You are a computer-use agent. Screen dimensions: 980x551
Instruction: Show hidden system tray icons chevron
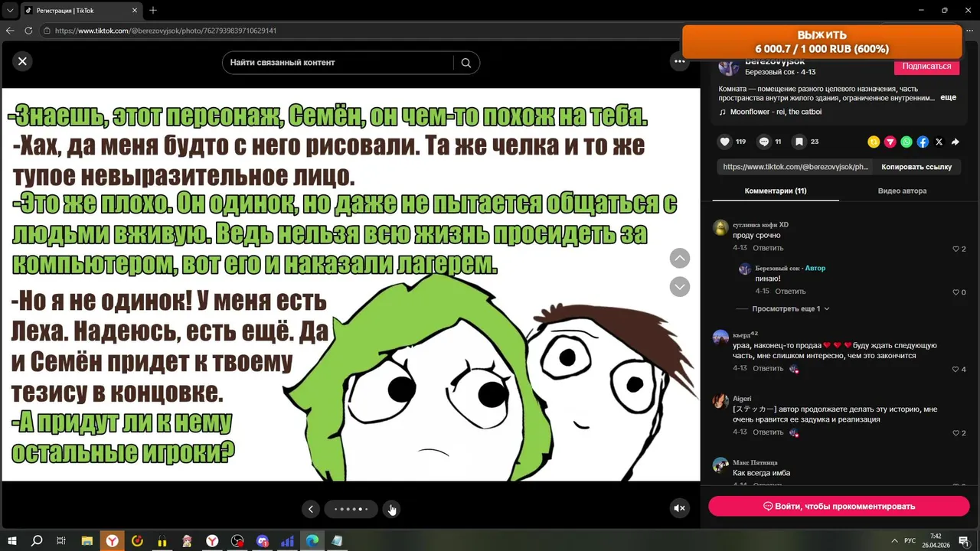tap(893, 541)
